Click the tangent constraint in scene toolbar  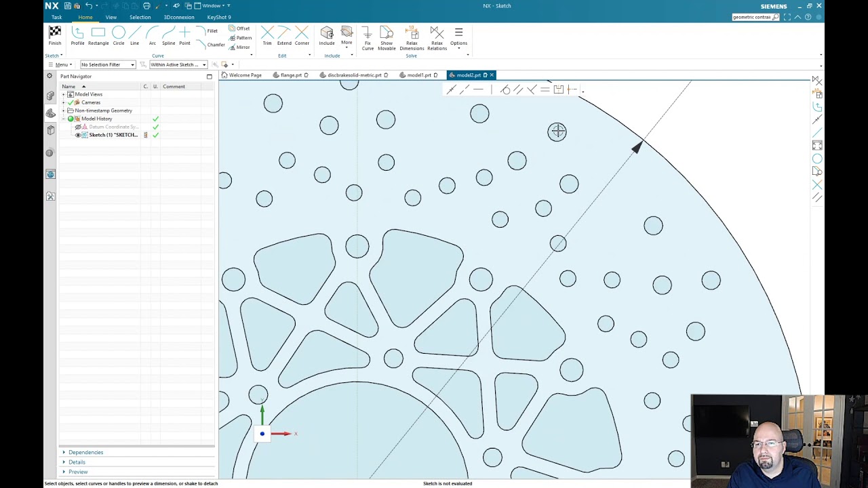(x=505, y=89)
